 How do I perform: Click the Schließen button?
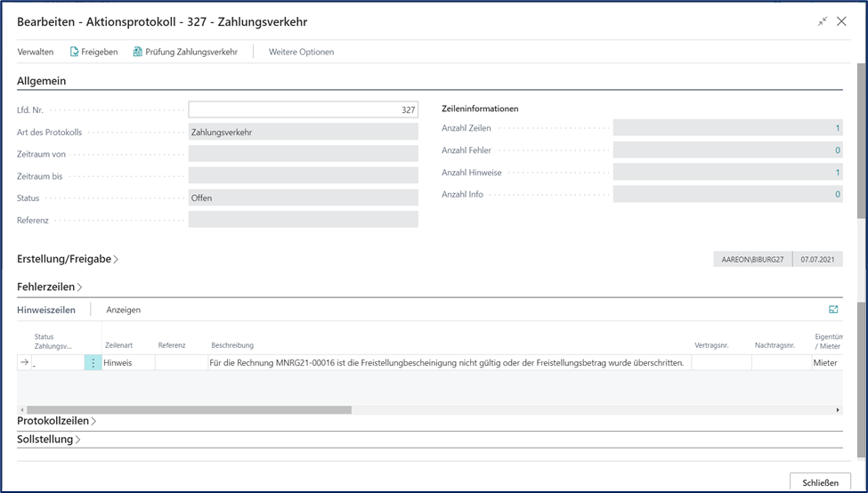(819, 482)
